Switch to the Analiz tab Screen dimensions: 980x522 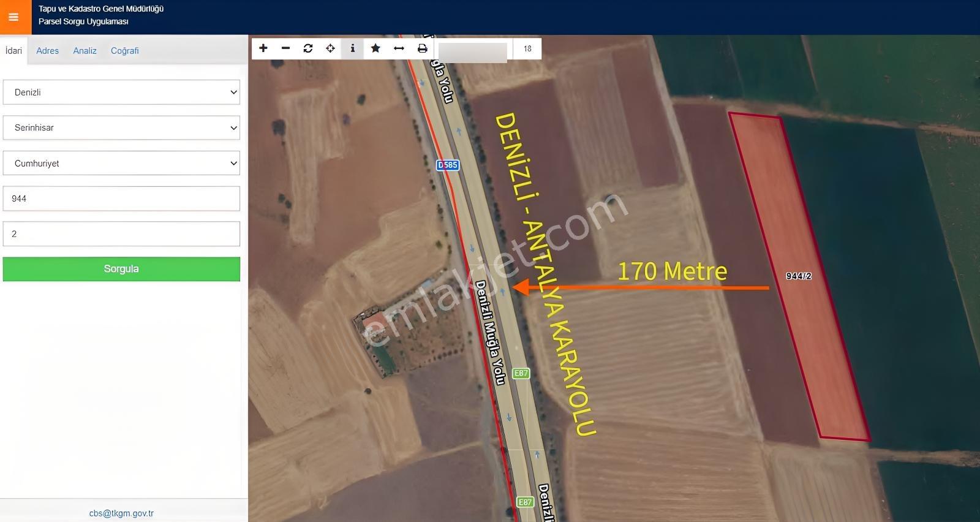[85, 51]
